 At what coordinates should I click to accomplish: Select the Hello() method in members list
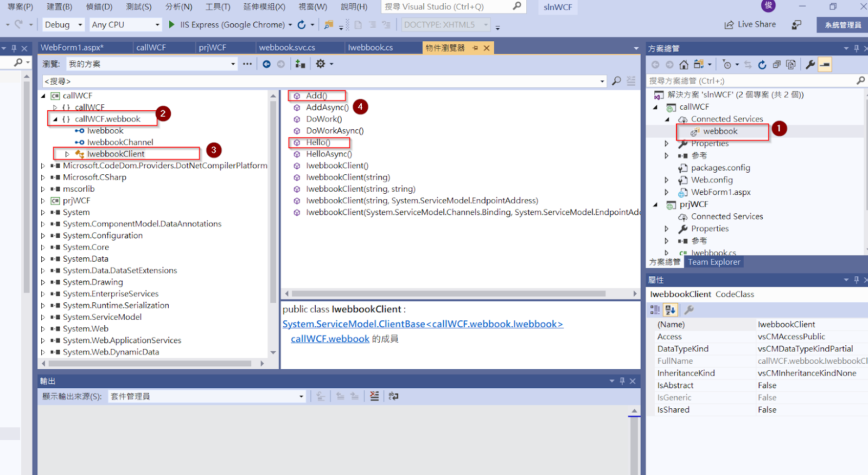coord(318,142)
